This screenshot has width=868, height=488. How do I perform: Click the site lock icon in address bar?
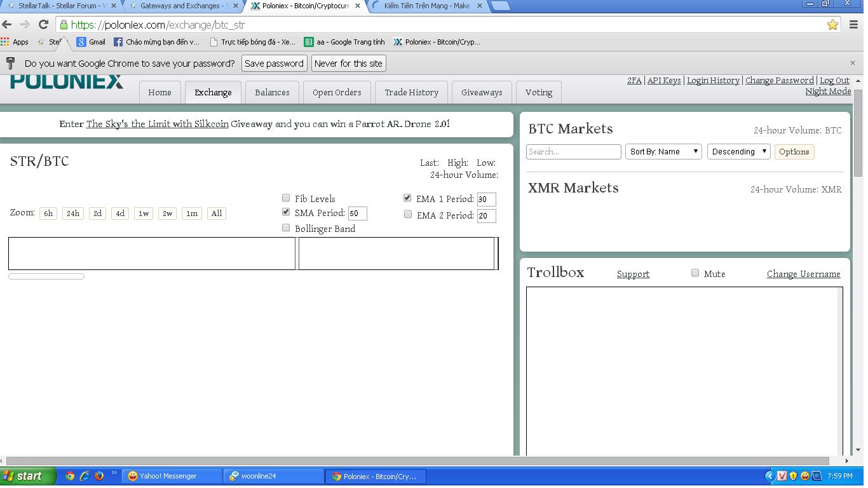[x=64, y=25]
